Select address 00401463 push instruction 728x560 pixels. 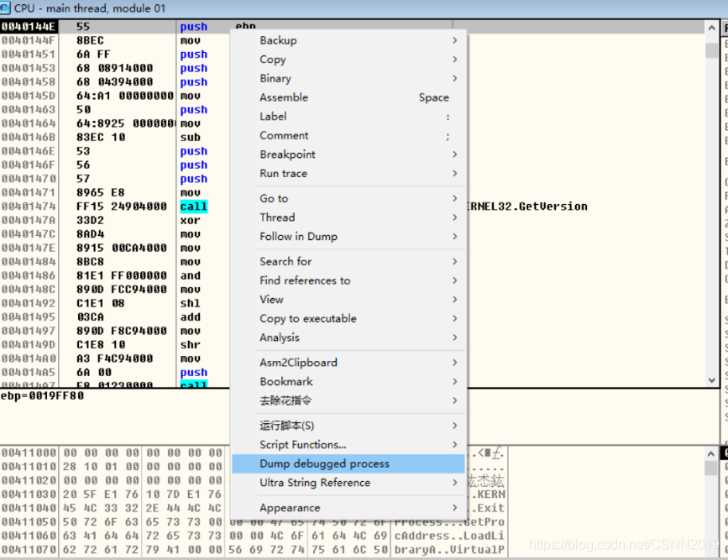194,110
